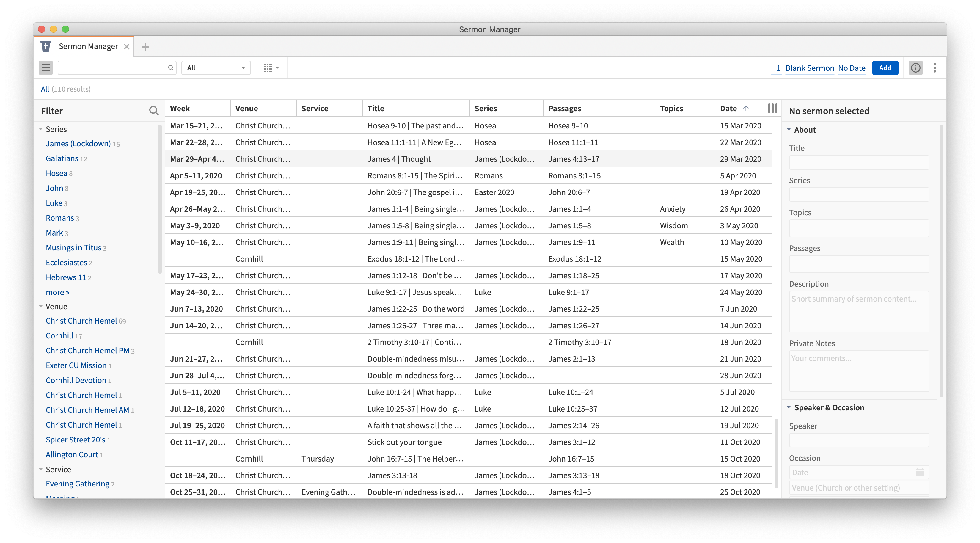Click the calendar icon in Date field
Screen dimensions: 980x543
click(x=920, y=472)
